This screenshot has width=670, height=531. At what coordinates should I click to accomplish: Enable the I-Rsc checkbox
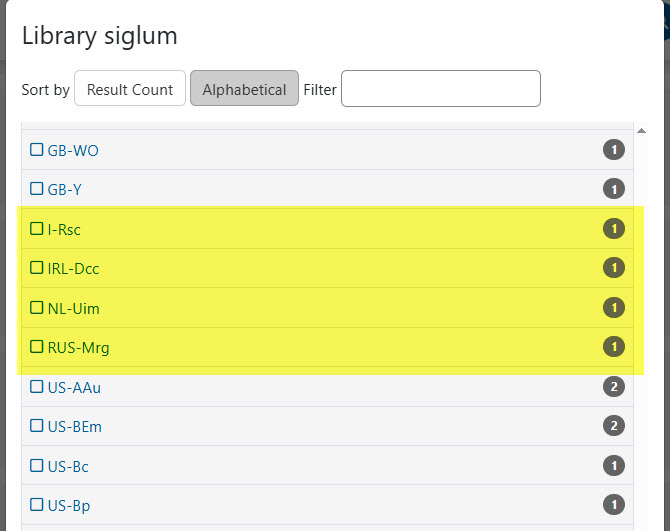coord(37,229)
